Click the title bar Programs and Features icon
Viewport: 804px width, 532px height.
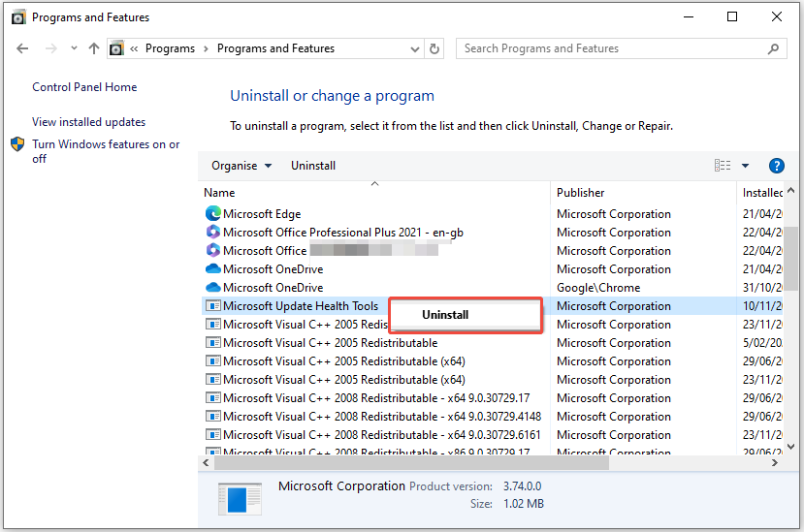(x=18, y=17)
